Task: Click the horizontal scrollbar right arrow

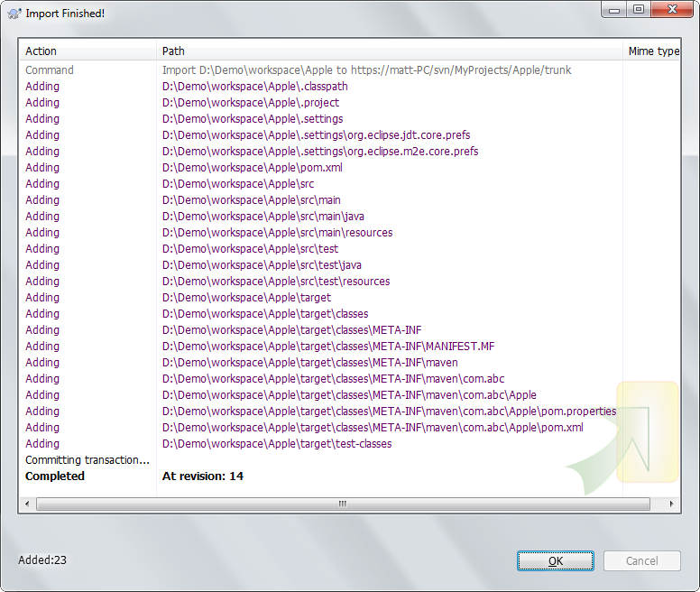Action: tap(671, 504)
